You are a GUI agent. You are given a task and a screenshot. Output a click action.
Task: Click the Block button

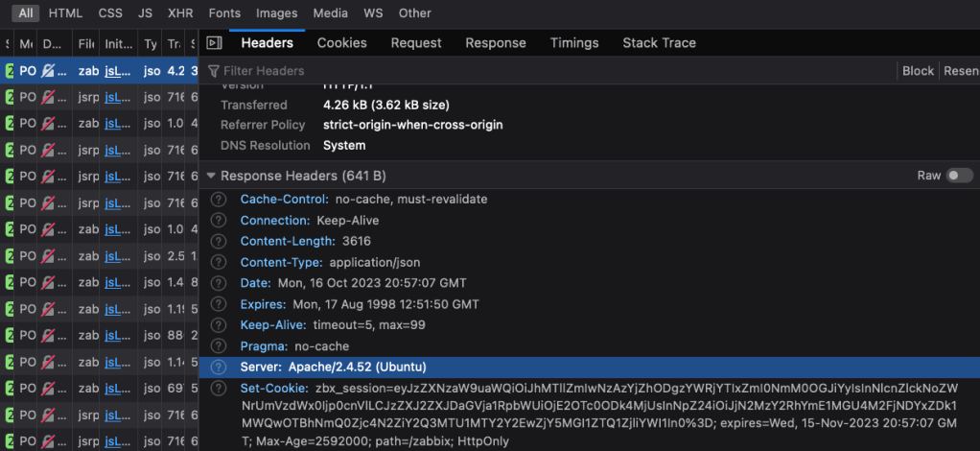coord(918,71)
